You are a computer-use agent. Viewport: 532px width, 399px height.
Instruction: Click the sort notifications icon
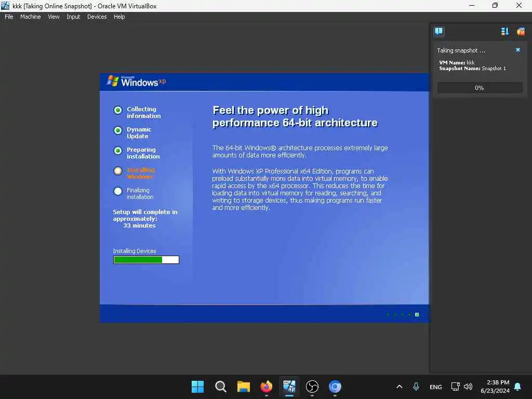pos(505,32)
